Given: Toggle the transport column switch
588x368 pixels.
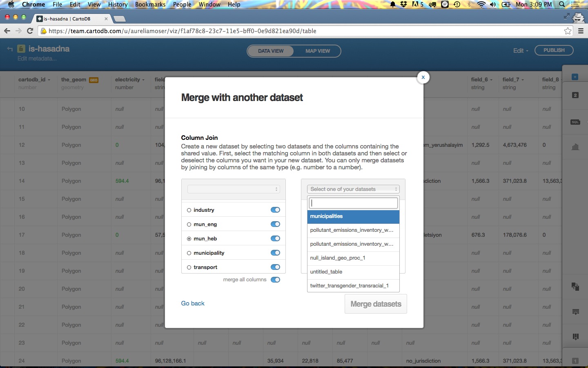Looking at the screenshot, I should (275, 267).
